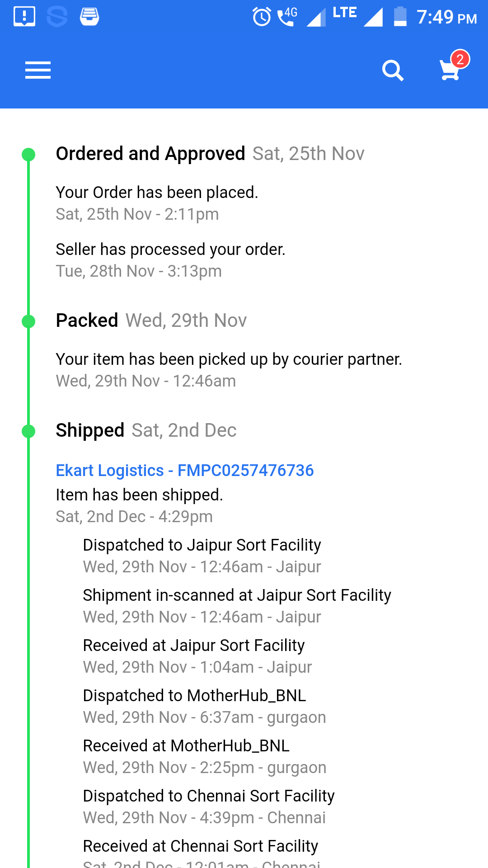Tap the 4G call status icon
Image resolution: width=488 pixels, height=868 pixels.
click(287, 17)
